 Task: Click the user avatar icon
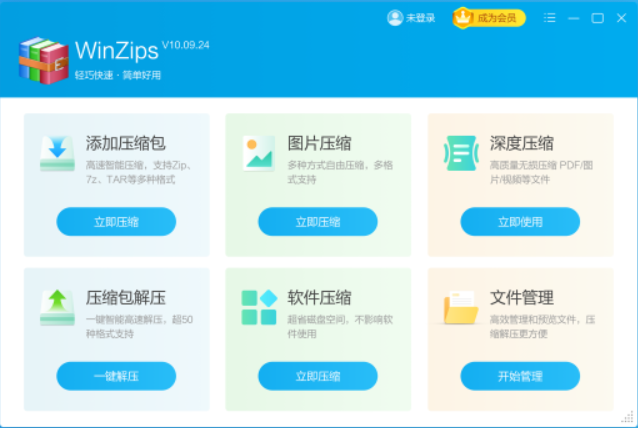tap(395, 18)
